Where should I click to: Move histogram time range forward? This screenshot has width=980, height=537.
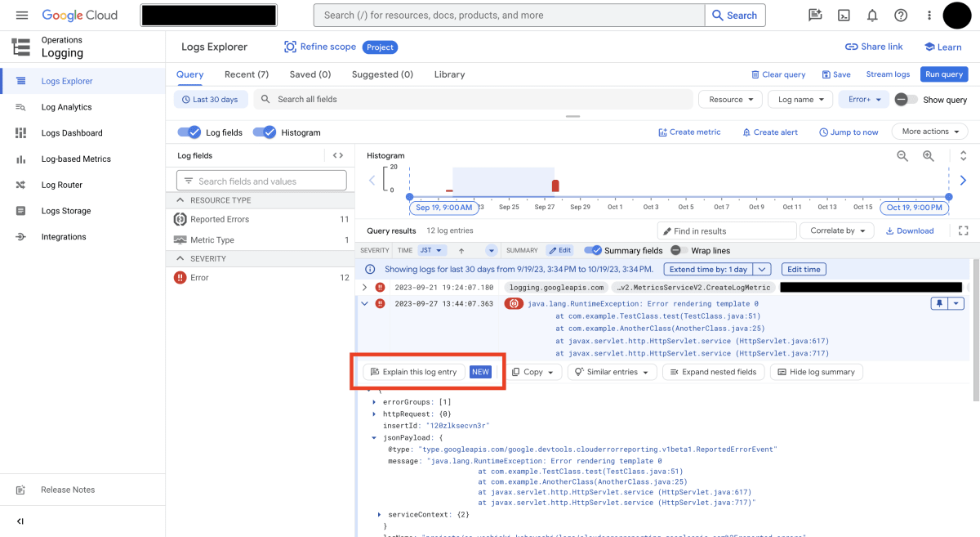coord(964,180)
